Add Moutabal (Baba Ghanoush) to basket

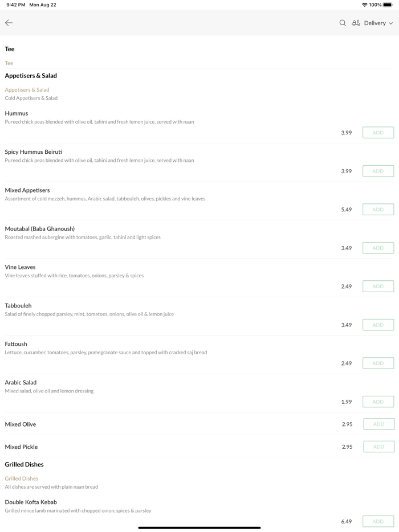pyautogui.click(x=378, y=248)
